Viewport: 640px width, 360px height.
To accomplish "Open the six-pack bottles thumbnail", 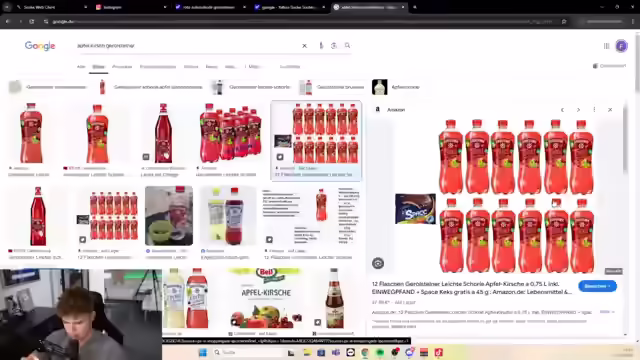I will [x=230, y=133].
